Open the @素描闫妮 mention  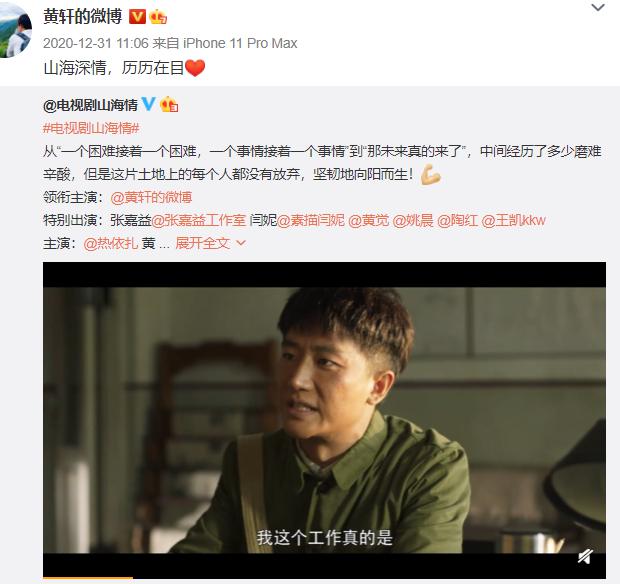coord(311,220)
